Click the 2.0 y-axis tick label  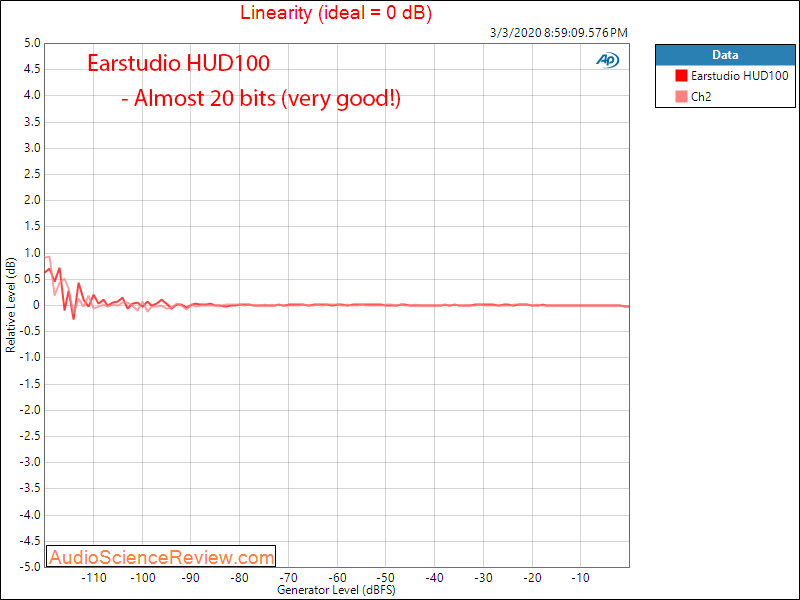click(x=32, y=200)
